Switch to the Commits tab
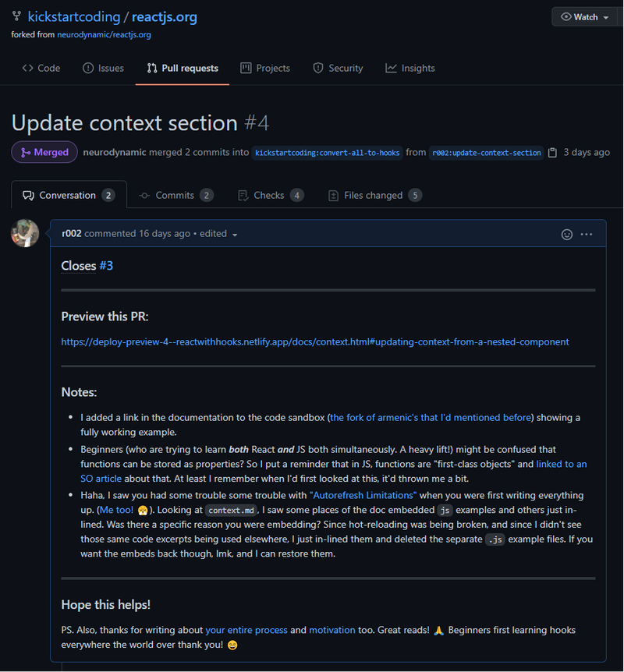This screenshot has height=672, width=624. (x=175, y=196)
